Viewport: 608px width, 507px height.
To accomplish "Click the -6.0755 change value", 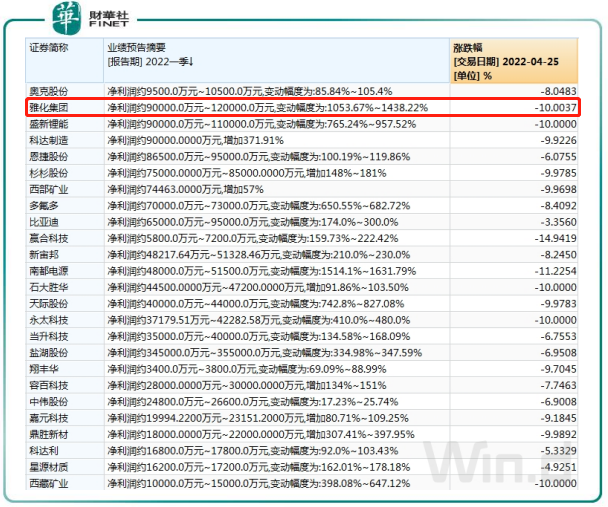I will (558, 157).
